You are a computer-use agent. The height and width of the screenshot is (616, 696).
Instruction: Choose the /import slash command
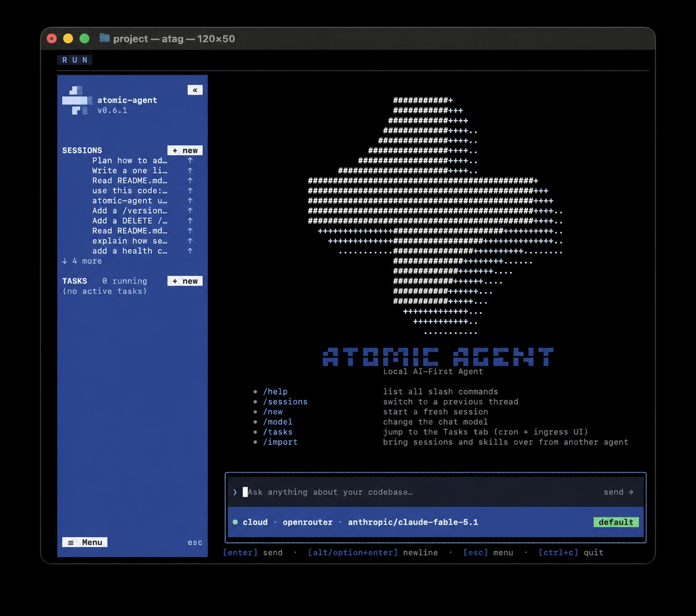(280, 442)
